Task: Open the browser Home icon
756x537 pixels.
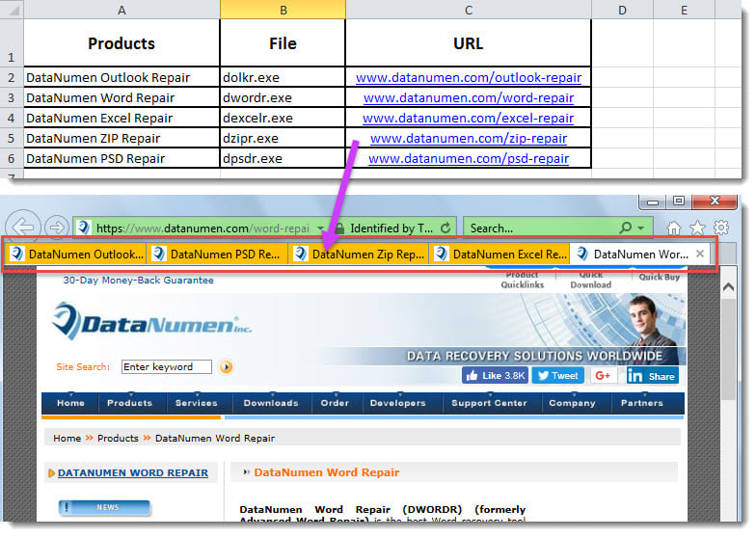Action: (x=673, y=228)
